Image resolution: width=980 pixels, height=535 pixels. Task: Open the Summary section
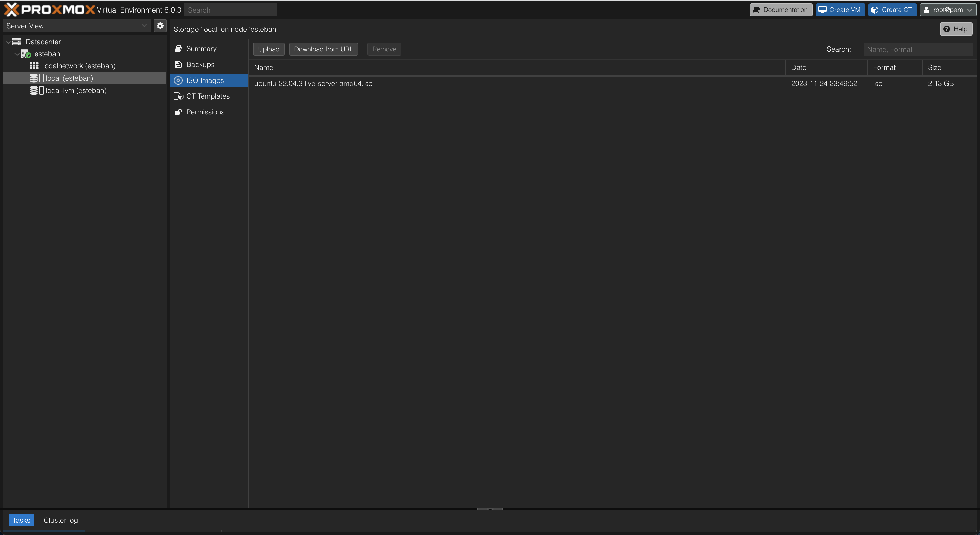pos(209,49)
